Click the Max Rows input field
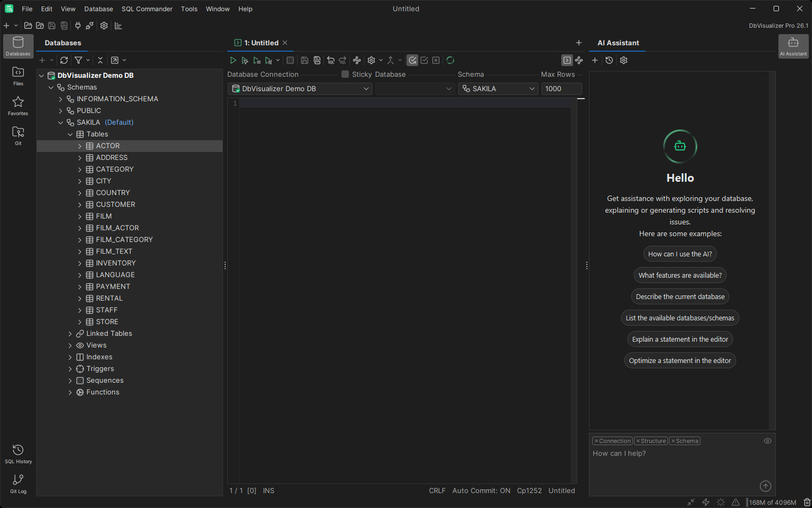This screenshot has width=812, height=508. 561,88
